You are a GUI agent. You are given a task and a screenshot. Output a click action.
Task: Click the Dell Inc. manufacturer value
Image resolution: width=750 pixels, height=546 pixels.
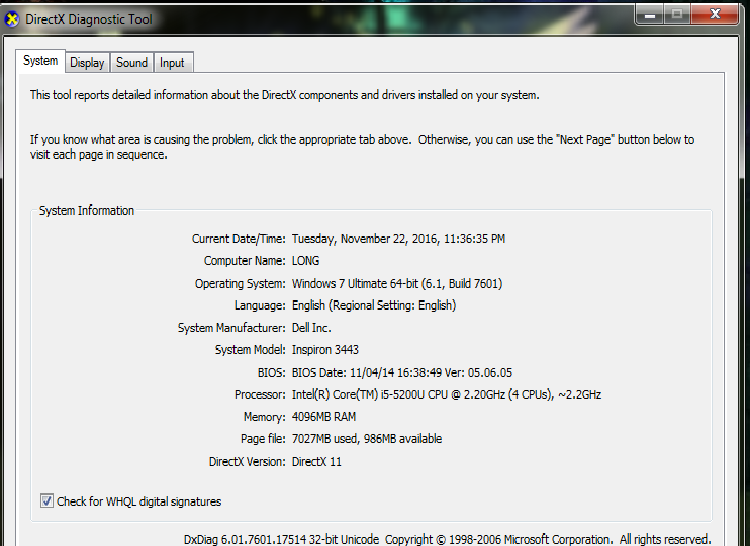311,328
